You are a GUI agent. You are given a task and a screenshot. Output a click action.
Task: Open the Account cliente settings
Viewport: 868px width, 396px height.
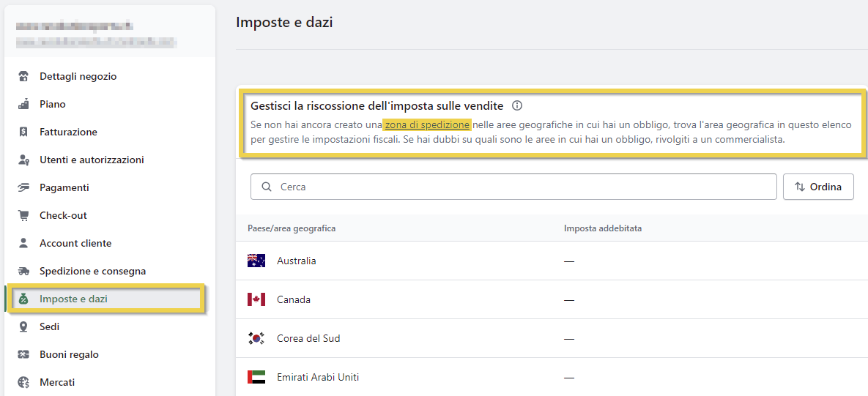75,244
